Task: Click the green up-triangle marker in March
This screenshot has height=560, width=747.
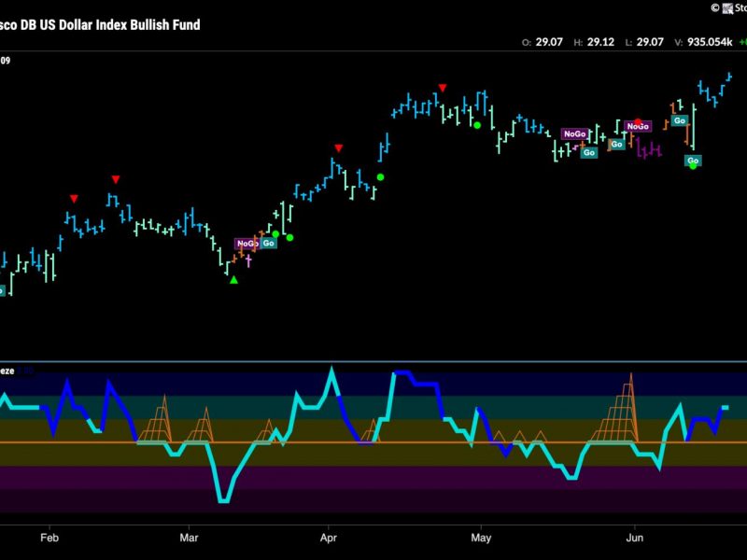Action: [233, 280]
